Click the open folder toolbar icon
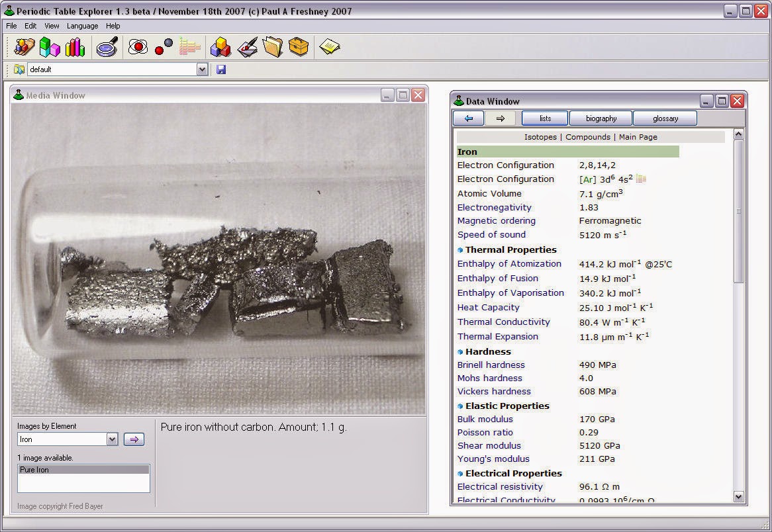The height and width of the screenshot is (532, 772). pyautogui.click(x=272, y=47)
